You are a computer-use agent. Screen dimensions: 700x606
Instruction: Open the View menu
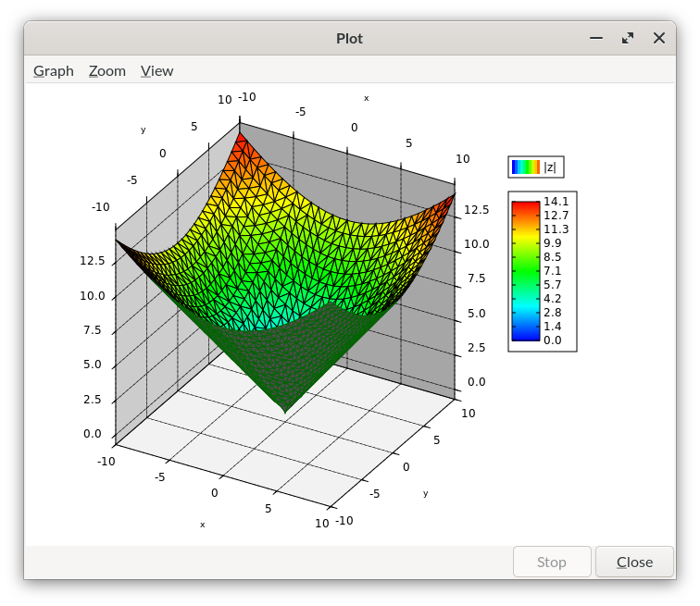(156, 71)
